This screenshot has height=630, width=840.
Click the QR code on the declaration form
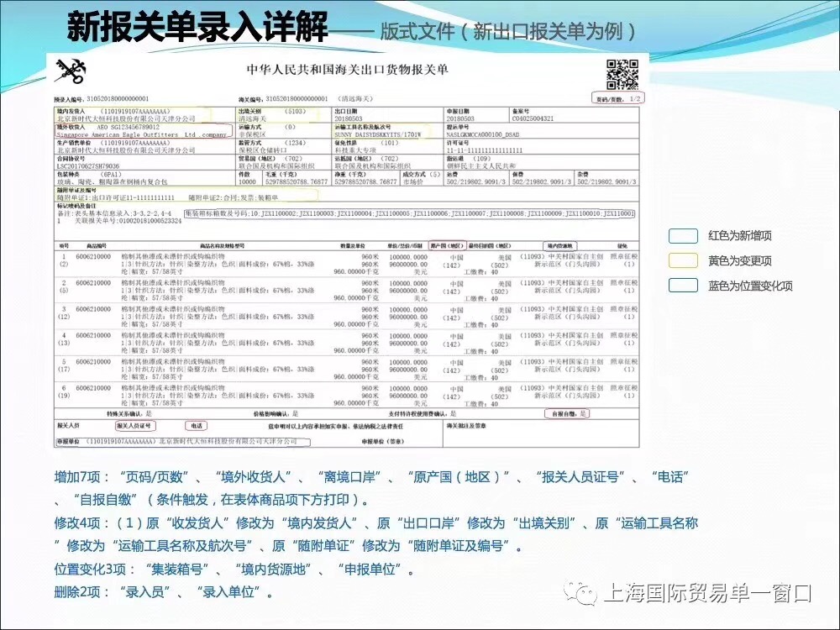click(x=622, y=75)
